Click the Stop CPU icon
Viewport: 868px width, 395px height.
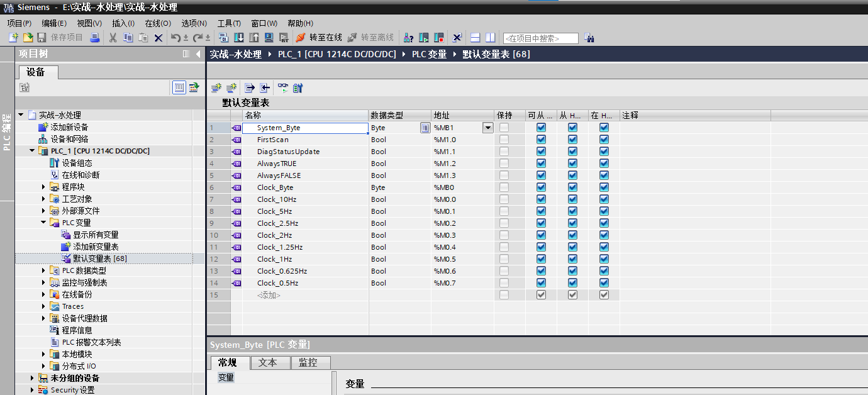click(x=439, y=38)
